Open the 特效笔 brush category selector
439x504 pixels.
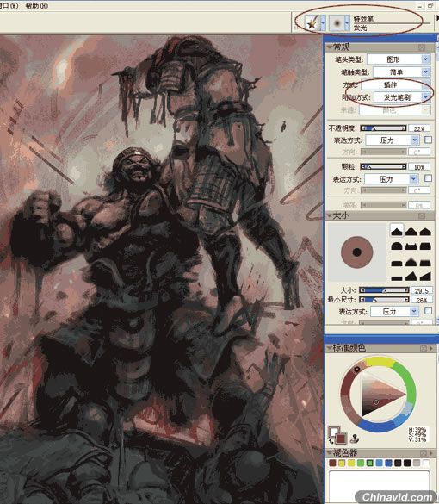pos(315,22)
